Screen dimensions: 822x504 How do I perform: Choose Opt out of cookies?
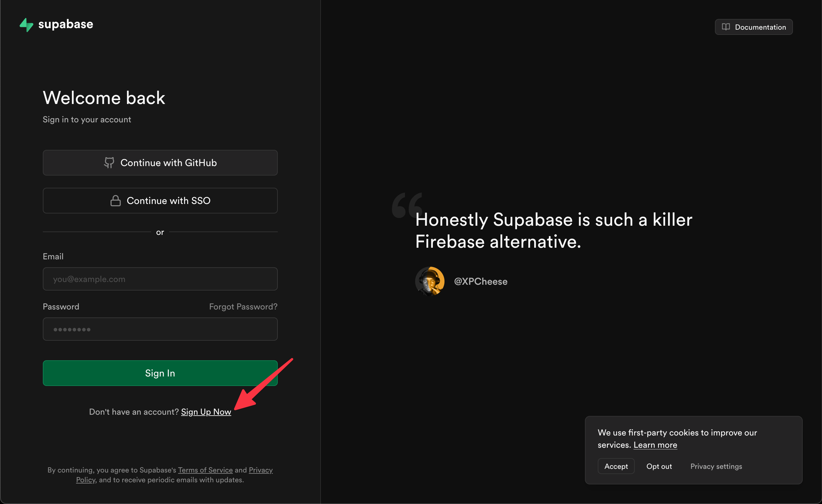point(659,466)
